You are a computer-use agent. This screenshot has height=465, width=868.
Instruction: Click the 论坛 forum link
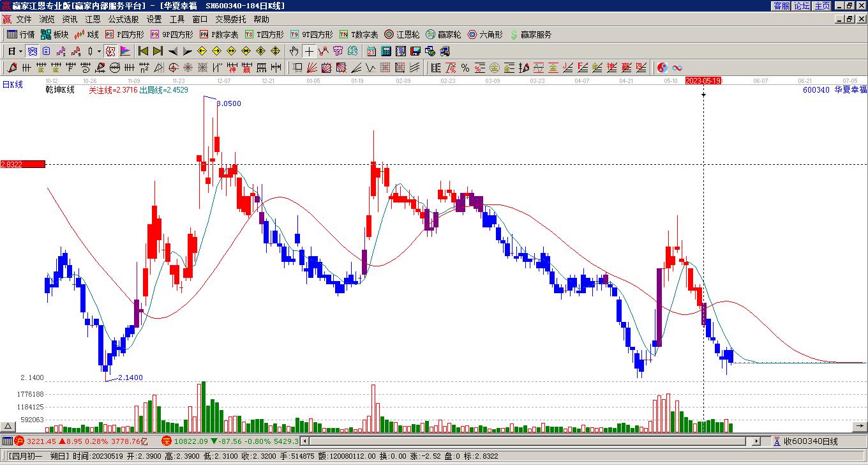[802, 6]
